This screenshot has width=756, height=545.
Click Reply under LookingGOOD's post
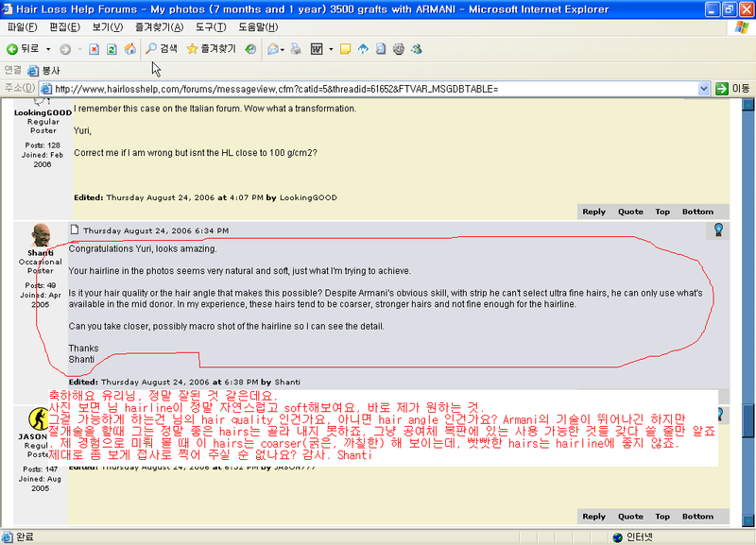(593, 212)
